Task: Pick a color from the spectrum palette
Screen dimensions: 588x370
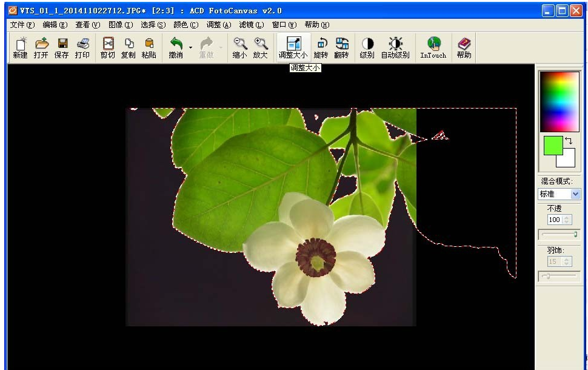Action: (x=560, y=101)
